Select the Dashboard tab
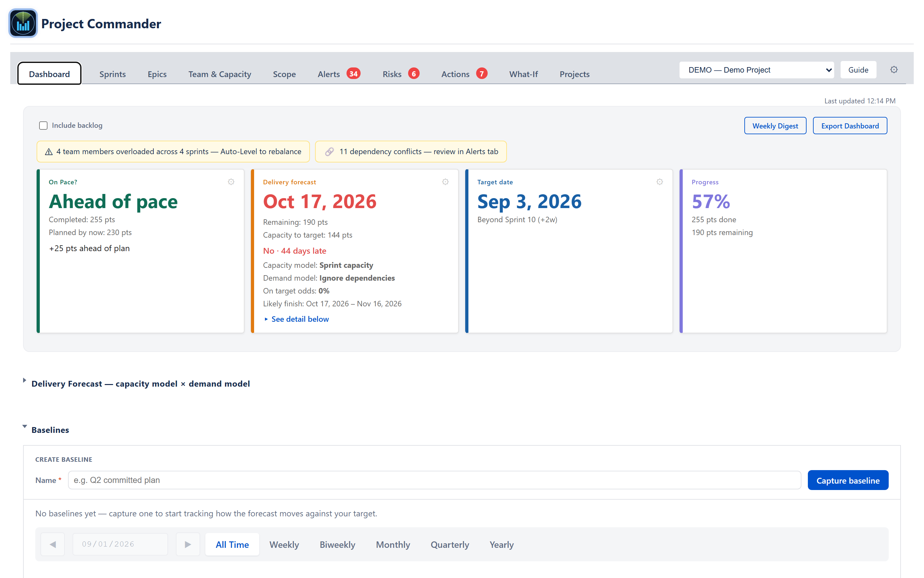924x578 pixels. pyautogui.click(x=49, y=74)
